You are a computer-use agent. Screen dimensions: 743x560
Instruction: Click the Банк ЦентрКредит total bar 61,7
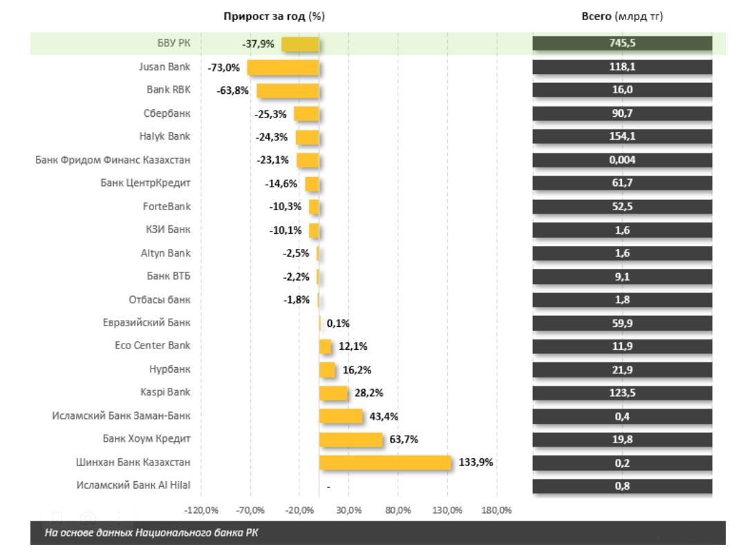click(622, 183)
